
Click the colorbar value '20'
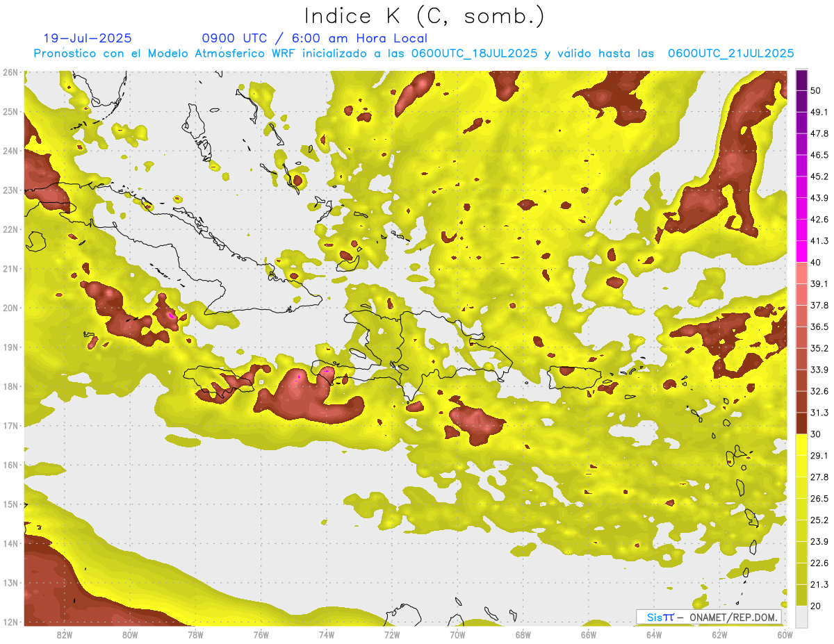[816, 606]
